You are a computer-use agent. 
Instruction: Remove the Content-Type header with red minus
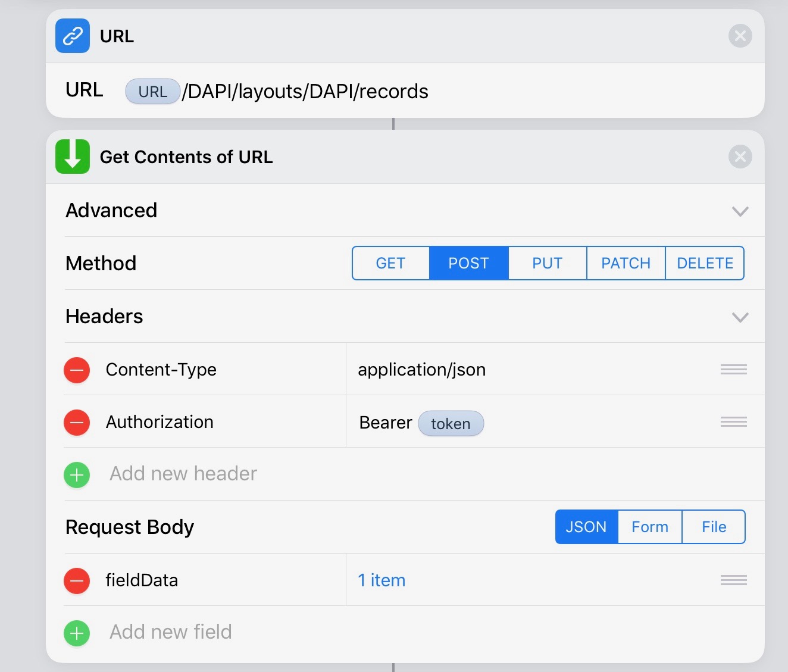77,370
